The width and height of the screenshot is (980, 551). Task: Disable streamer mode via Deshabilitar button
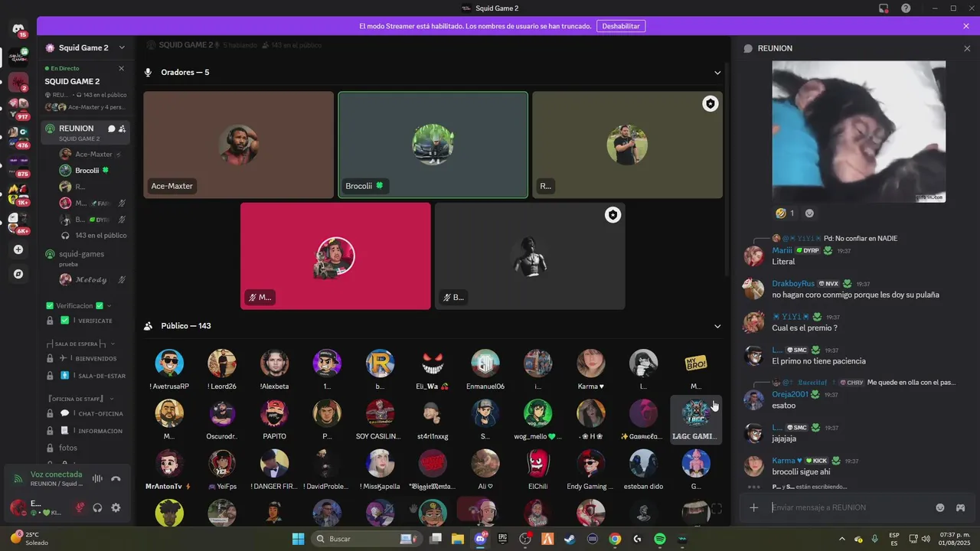(620, 26)
